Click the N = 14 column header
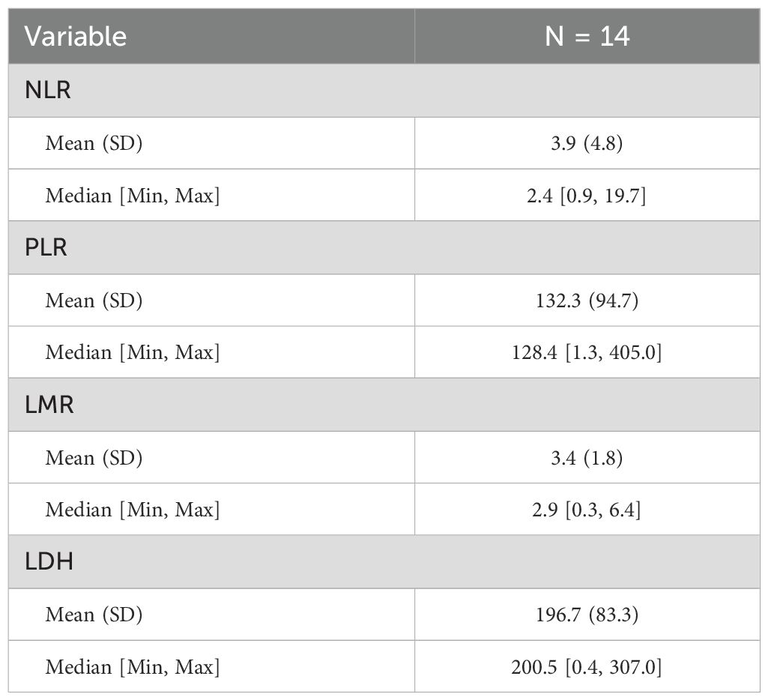The width and height of the screenshot is (768, 700). pyautogui.click(x=587, y=37)
